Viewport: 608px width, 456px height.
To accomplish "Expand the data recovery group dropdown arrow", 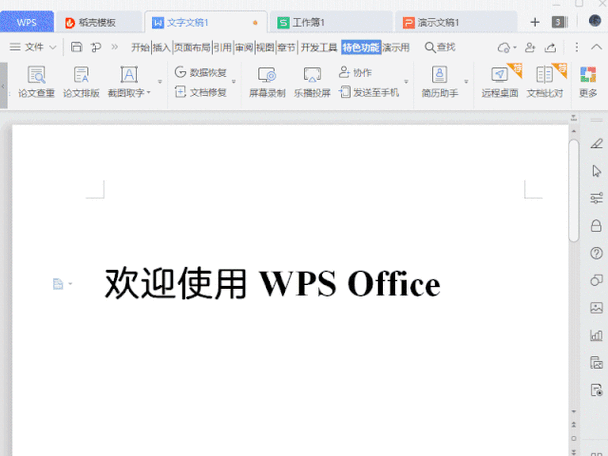I will click(234, 82).
